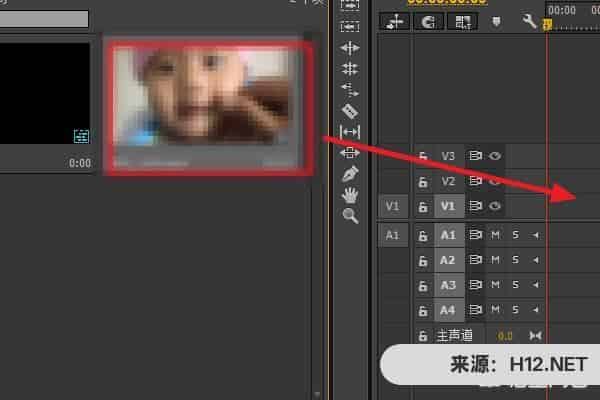Lock the 主声道 master track
600x400 pixels.
[x=423, y=336]
